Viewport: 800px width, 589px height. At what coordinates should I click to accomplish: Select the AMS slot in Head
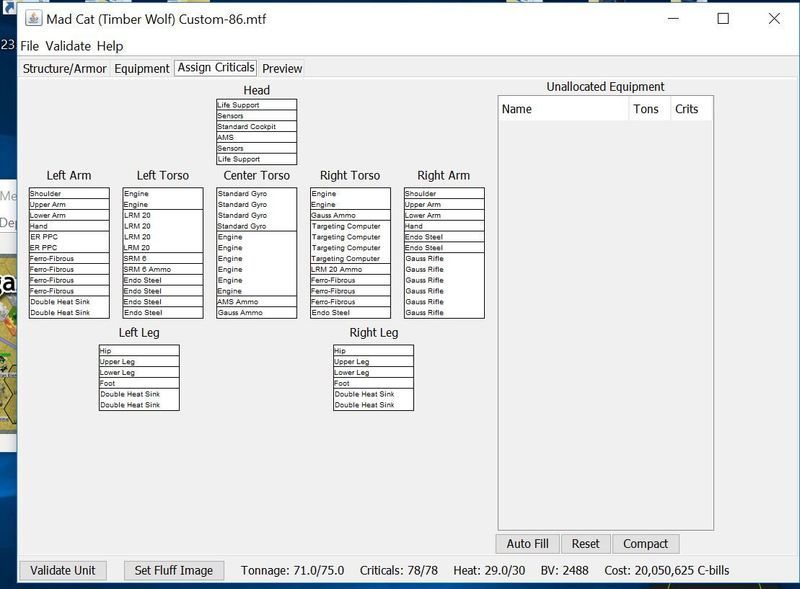pyautogui.click(x=257, y=137)
